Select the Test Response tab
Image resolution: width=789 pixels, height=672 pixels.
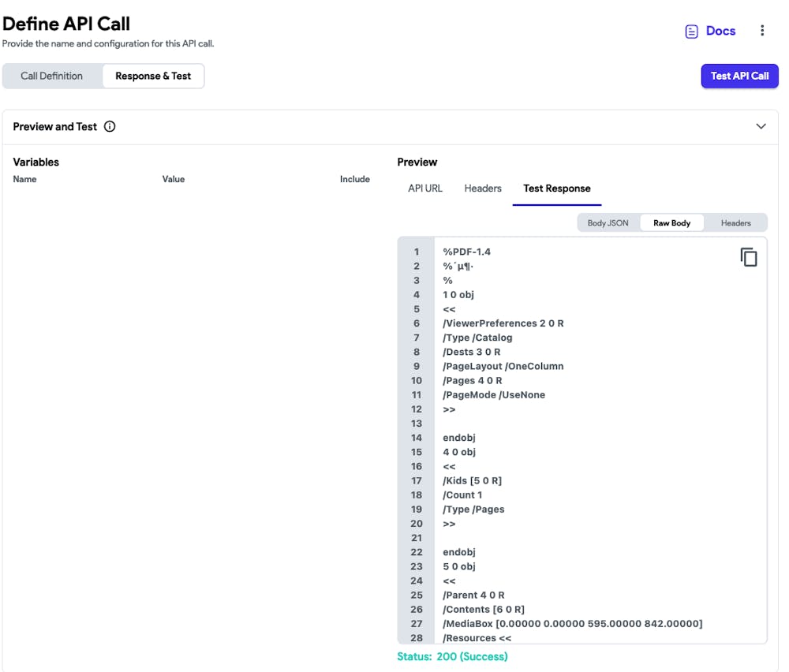(556, 189)
